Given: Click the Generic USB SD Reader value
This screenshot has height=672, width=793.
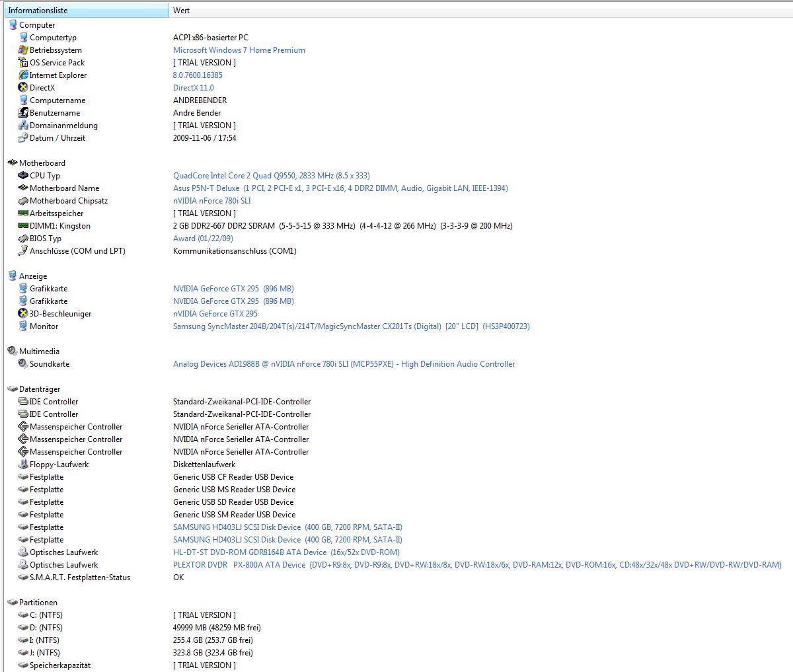Looking at the screenshot, I should tap(234, 502).
